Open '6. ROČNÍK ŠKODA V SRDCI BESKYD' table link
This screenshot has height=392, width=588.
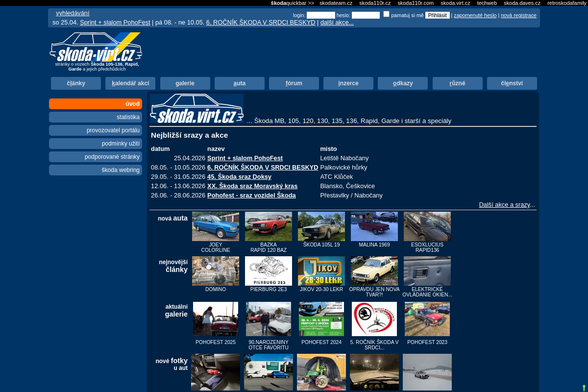tap(263, 168)
